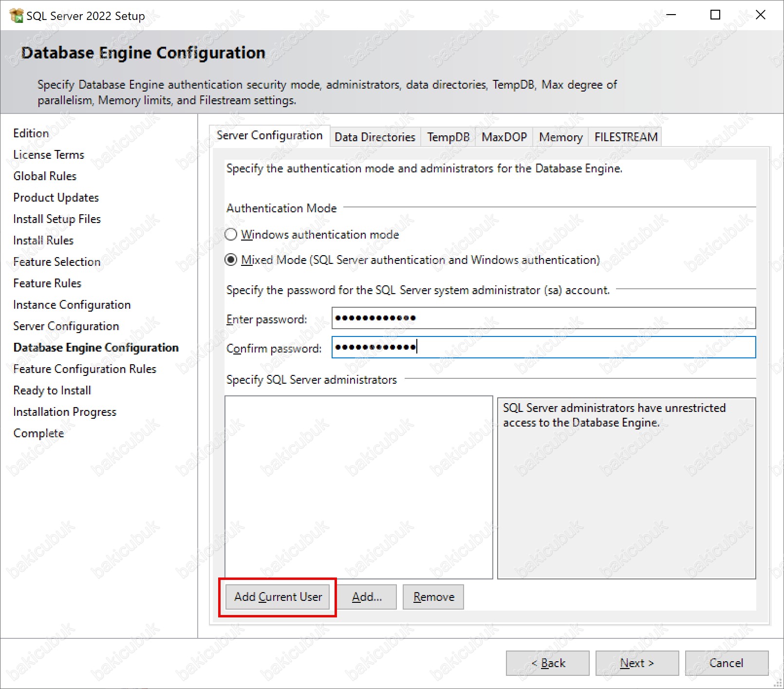The width and height of the screenshot is (784, 689).
Task: Click the Ready to Install step
Action: click(x=52, y=391)
